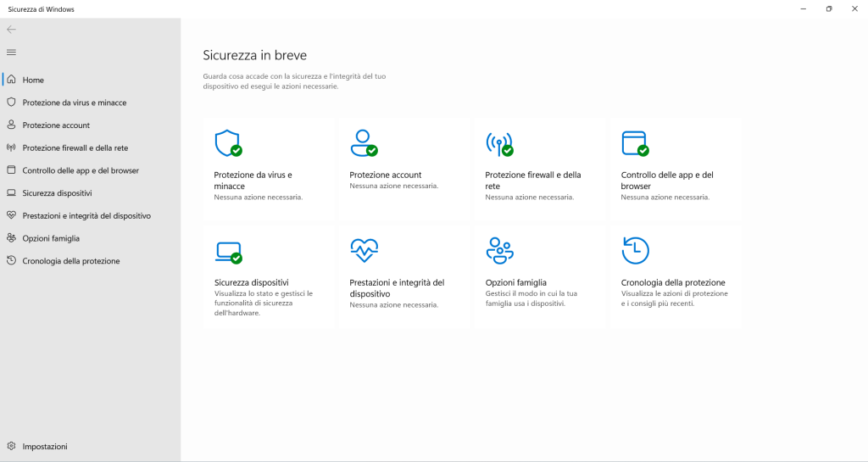Click 'Nessuna azione necessaria' under Prestazioni card
Screen dimensions: 868x462
(x=393, y=305)
